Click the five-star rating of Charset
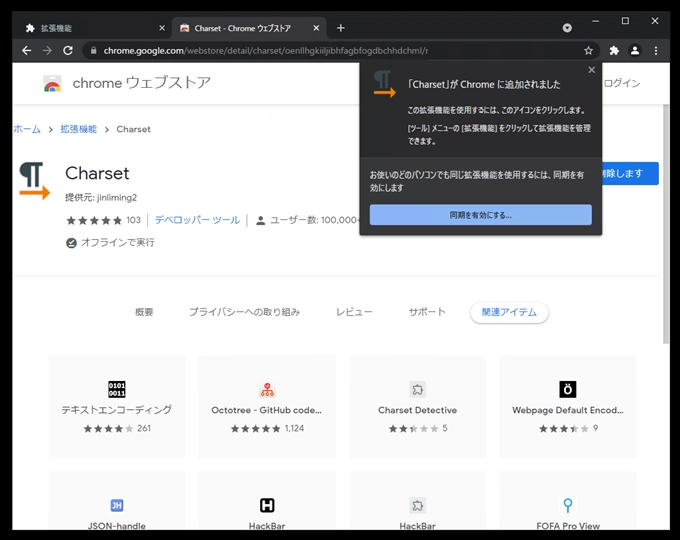Image resolution: width=680 pixels, height=540 pixels. pos(94,220)
